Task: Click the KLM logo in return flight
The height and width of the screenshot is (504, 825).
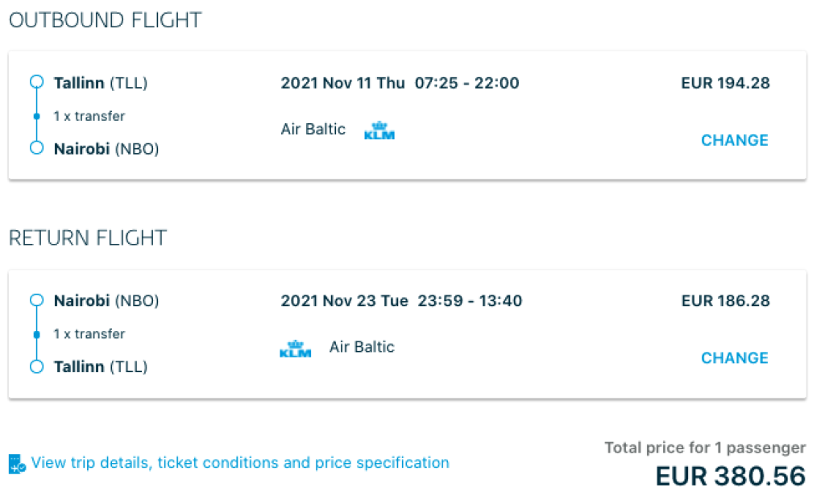Action: (295, 349)
